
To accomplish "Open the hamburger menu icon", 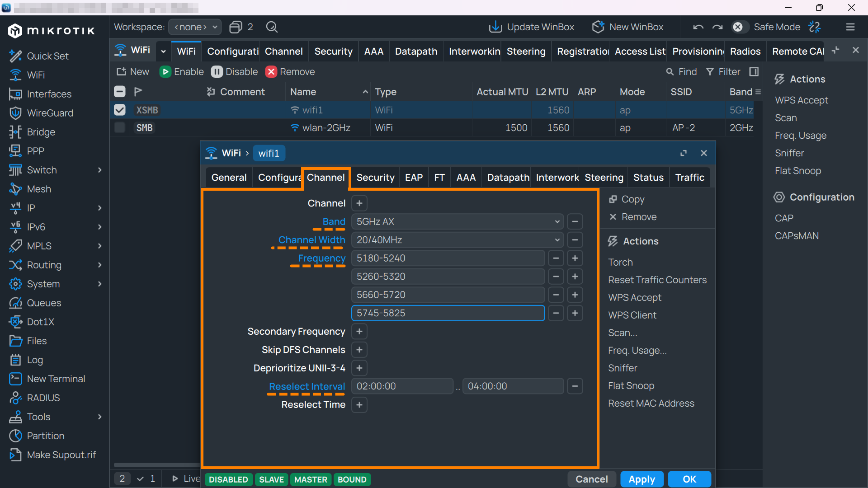I will [850, 27].
